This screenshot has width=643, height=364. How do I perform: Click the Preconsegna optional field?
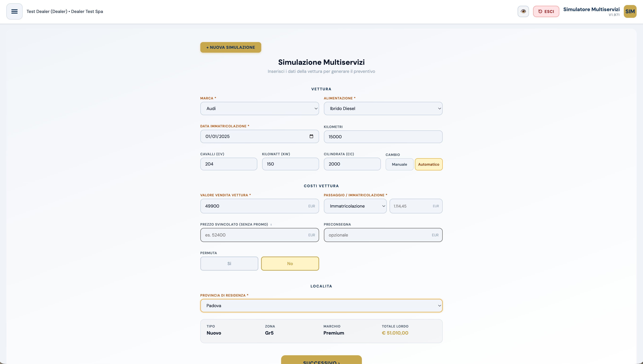[x=383, y=235]
